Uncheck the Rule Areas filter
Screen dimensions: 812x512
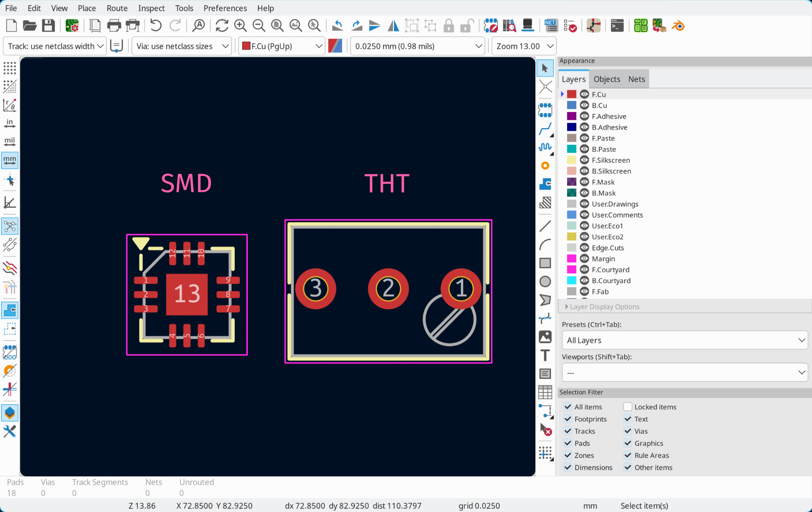coord(628,455)
